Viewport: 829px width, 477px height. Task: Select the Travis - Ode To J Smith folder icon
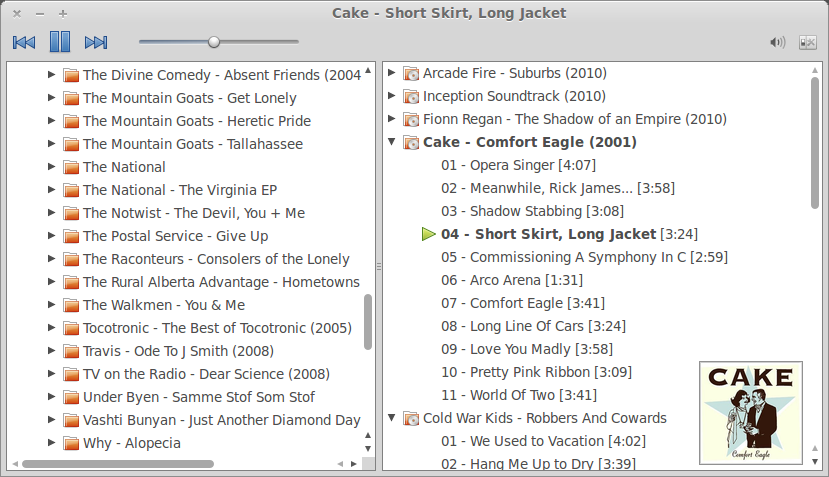(71, 351)
